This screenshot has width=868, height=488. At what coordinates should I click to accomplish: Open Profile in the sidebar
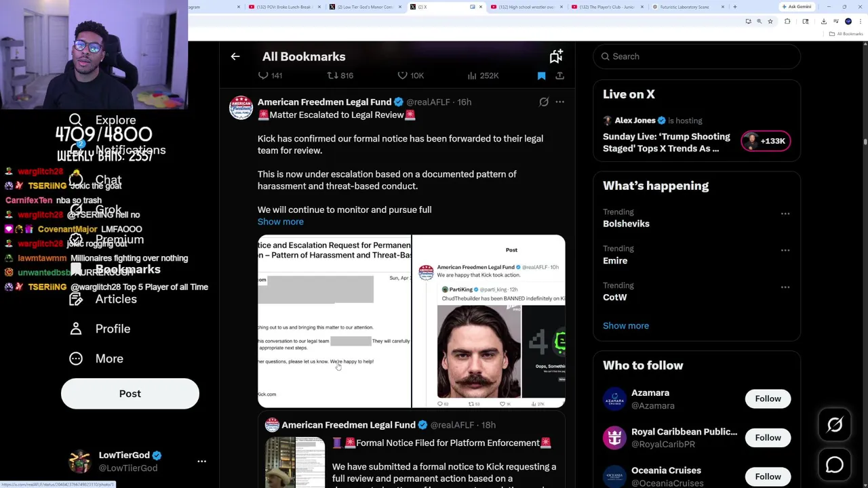pos(100,329)
